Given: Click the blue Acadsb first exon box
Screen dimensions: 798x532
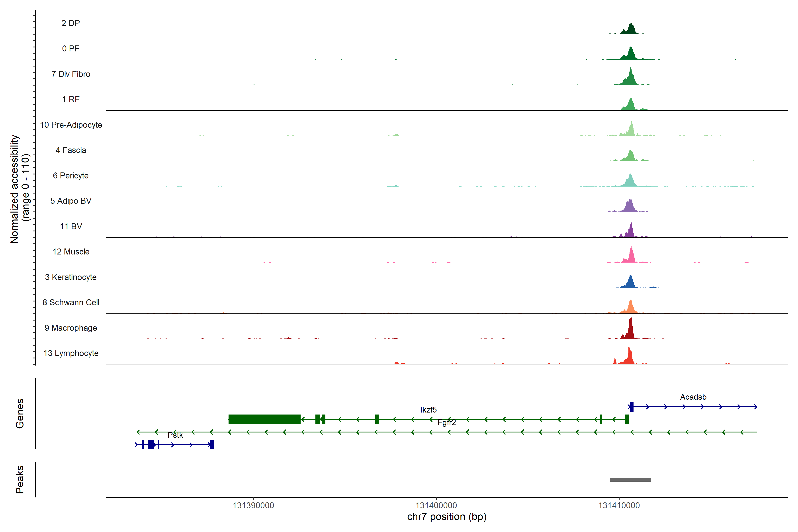Looking at the screenshot, I should coord(631,407).
